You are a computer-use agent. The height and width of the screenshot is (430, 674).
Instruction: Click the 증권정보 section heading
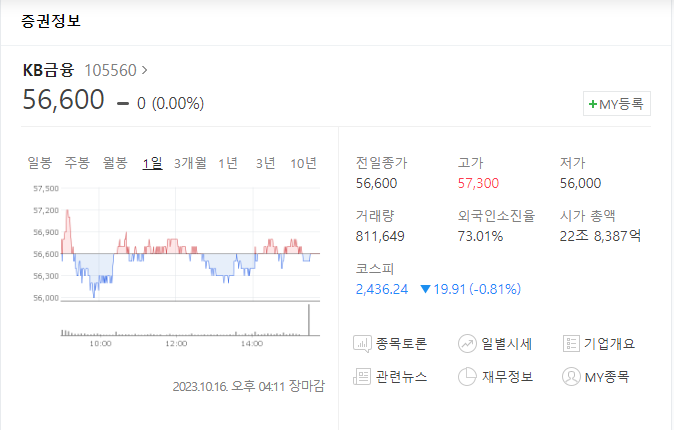point(51,21)
